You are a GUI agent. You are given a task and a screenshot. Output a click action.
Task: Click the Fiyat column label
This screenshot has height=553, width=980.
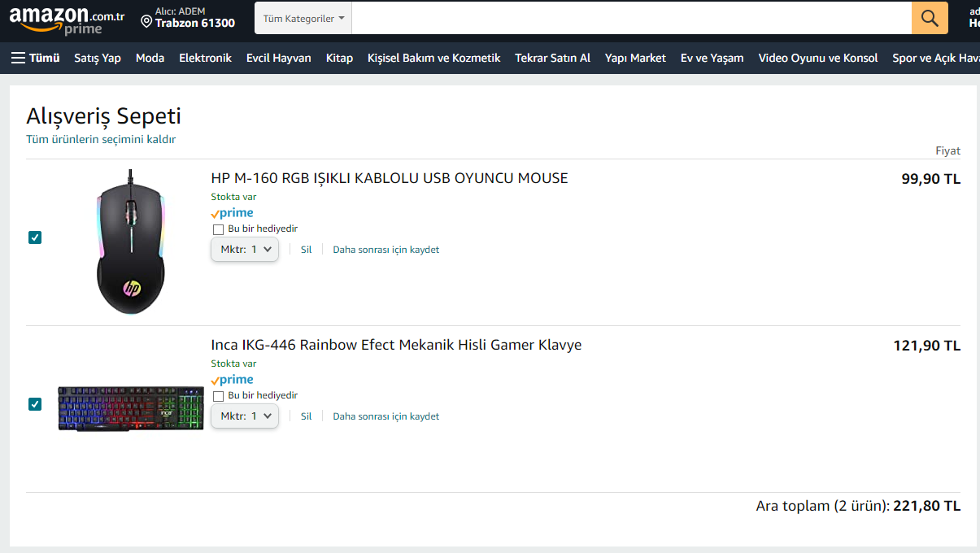coord(948,150)
